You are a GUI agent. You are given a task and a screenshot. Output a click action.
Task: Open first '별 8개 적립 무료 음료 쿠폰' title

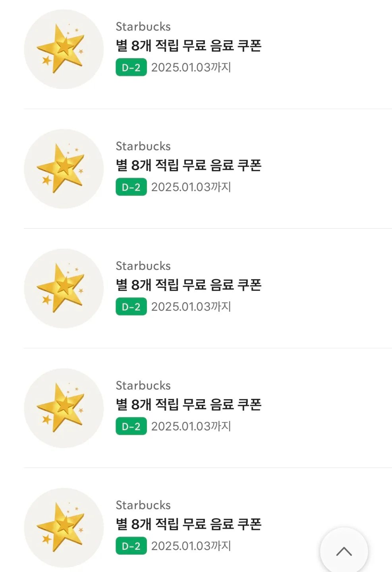(x=189, y=46)
